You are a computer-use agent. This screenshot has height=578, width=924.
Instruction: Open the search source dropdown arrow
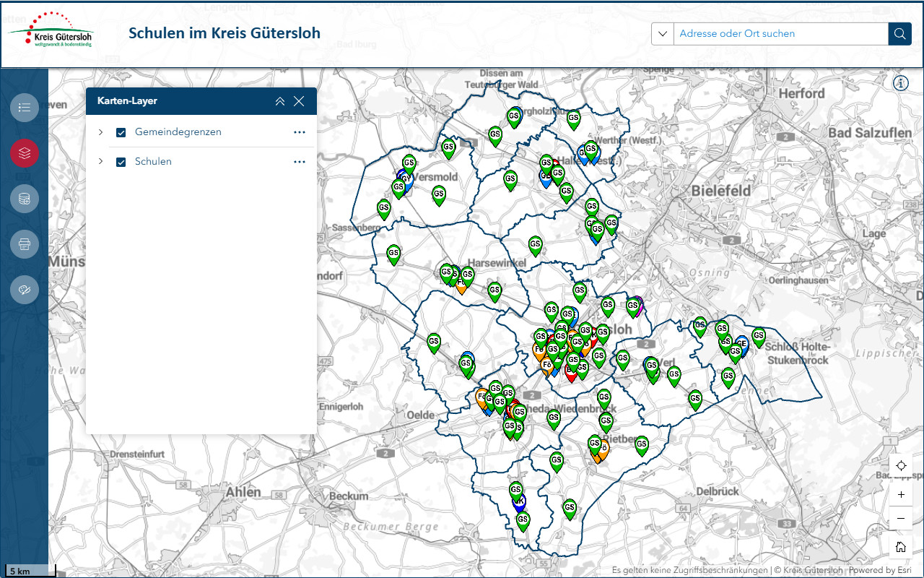tap(662, 34)
